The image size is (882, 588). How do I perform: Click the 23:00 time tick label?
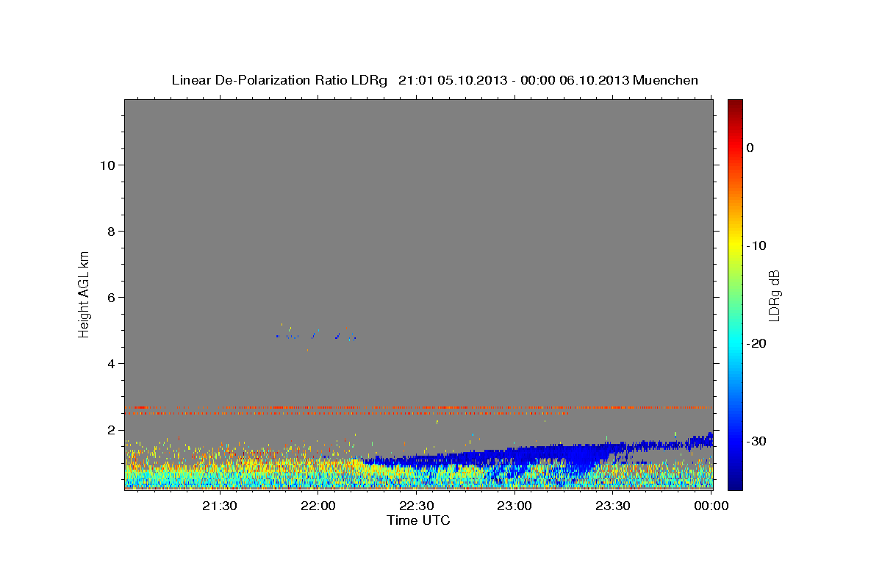coord(514,506)
